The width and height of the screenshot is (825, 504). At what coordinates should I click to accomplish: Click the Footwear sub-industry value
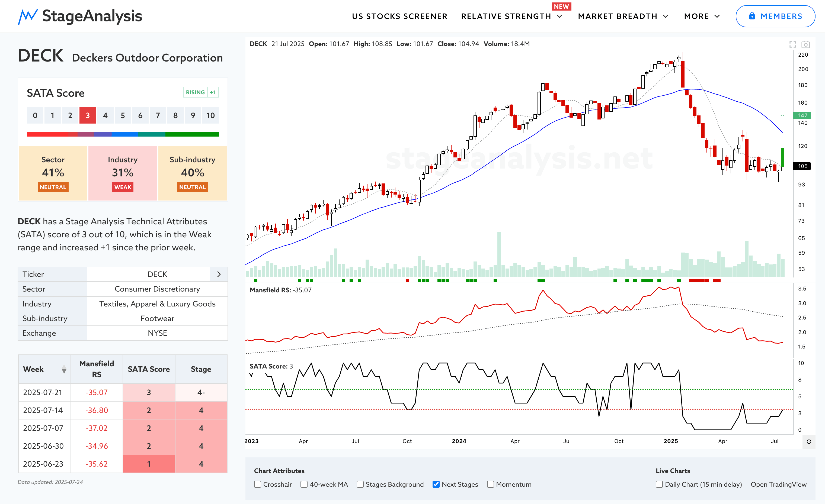click(157, 318)
